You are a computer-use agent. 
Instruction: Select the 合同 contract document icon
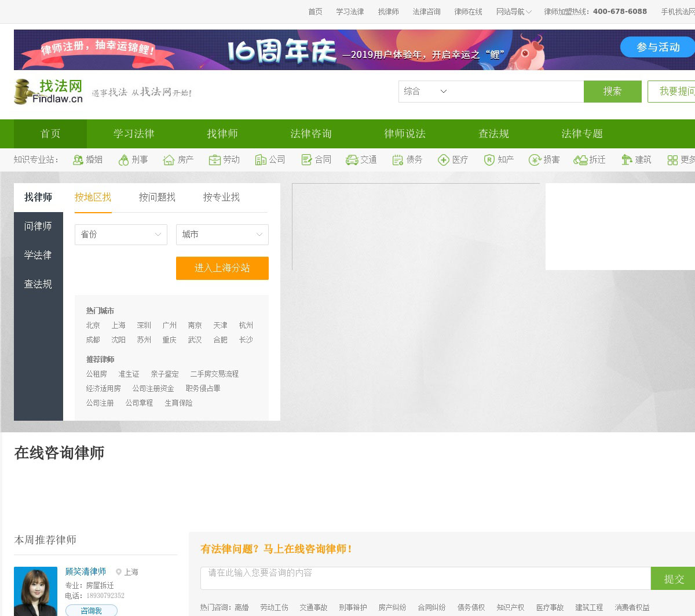pos(306,160)
